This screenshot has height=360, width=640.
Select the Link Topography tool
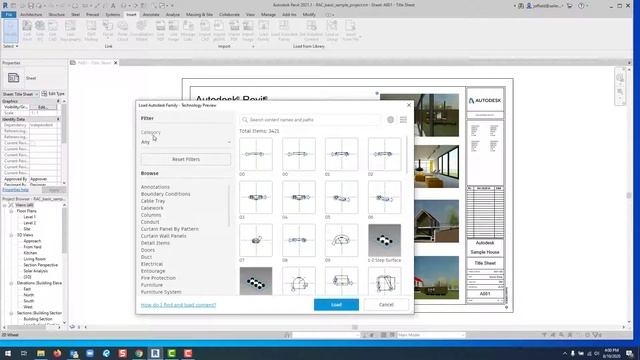click(x=70, y=31)
